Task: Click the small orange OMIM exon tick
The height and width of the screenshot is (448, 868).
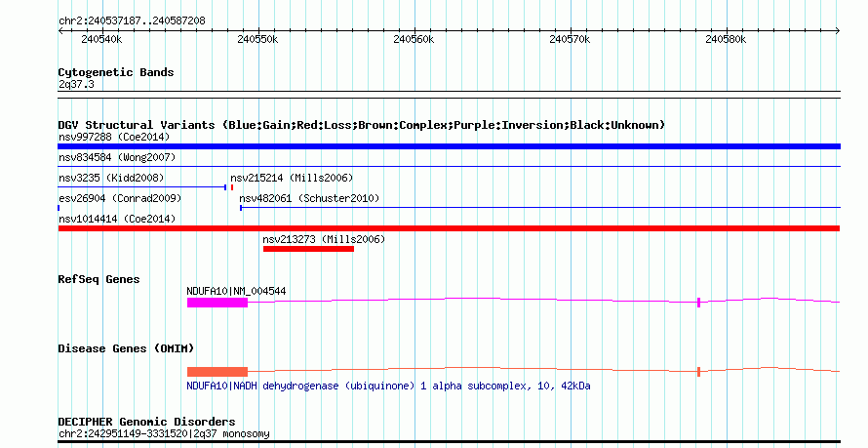Action: click(698, 372)
